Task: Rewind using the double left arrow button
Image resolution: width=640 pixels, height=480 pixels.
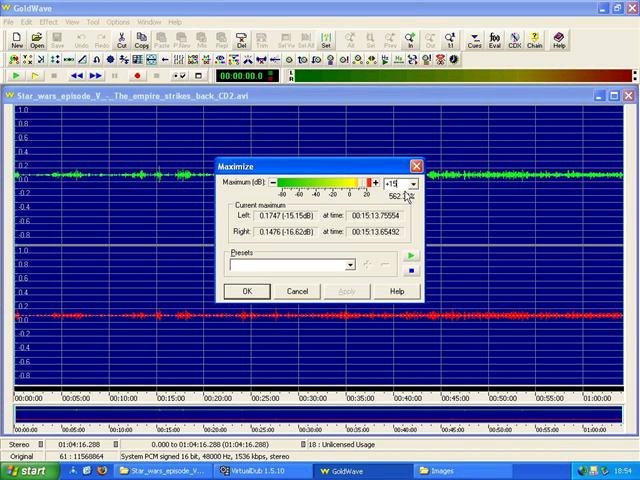Action: click(x=77, y=76)
